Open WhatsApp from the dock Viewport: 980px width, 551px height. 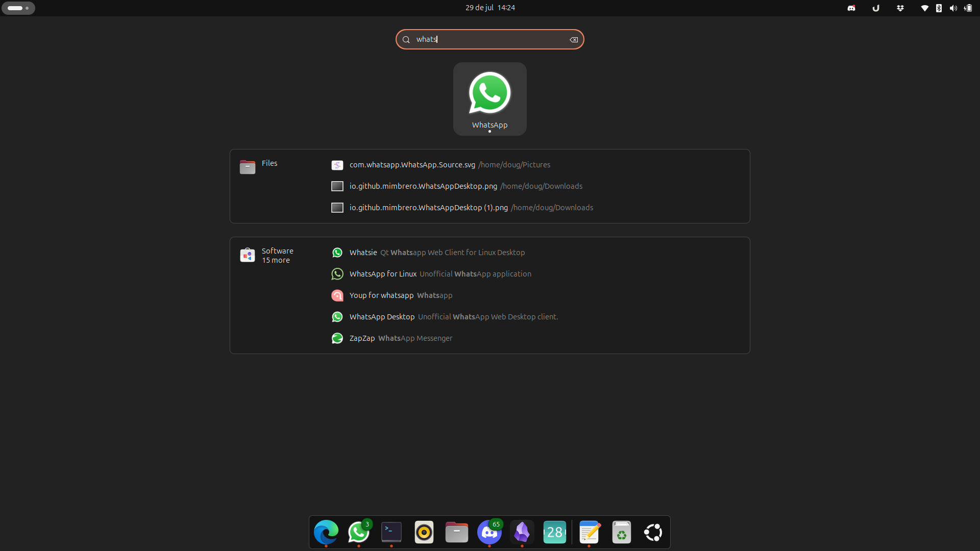click(x=359, y=533)
